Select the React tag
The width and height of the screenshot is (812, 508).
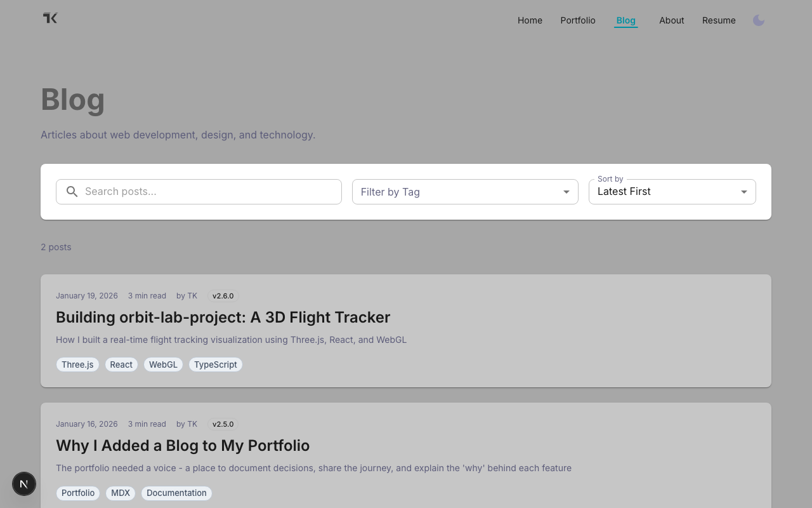point(121,364)
